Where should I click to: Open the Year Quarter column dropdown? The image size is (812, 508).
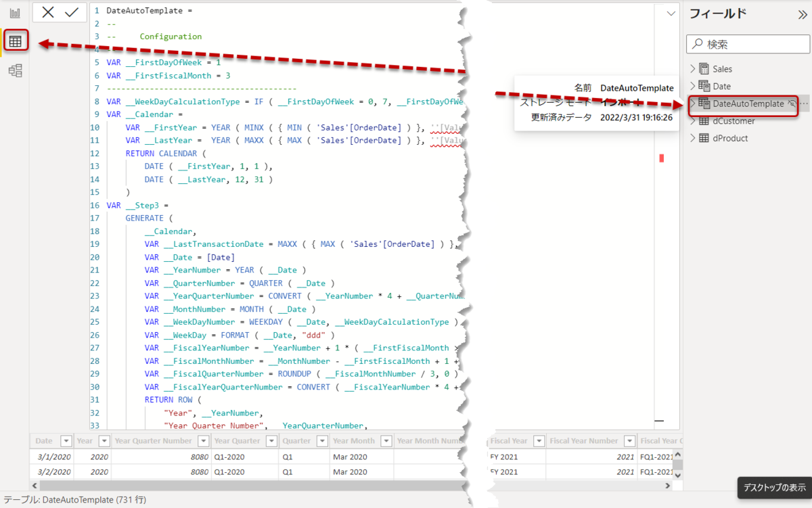tap(271, 441)
